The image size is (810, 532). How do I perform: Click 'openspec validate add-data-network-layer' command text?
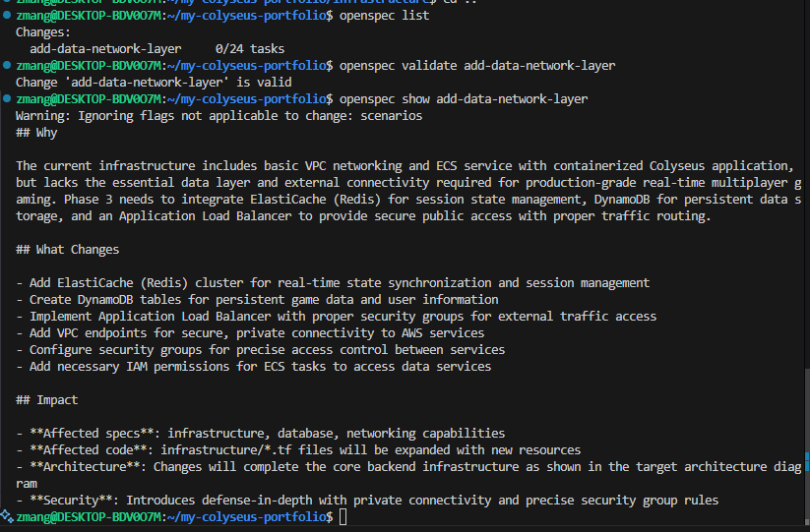click(x=477, y=66)
